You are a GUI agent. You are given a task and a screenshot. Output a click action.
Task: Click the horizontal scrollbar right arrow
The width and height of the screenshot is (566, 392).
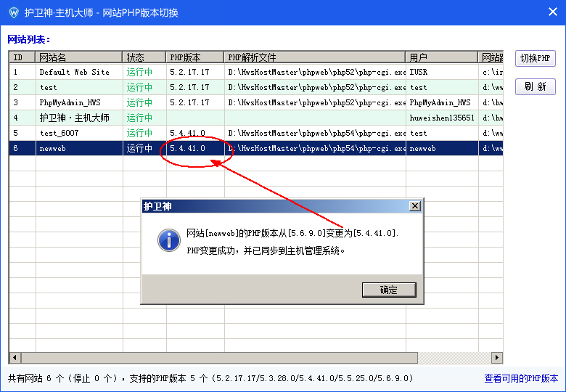tap(497, 358)
